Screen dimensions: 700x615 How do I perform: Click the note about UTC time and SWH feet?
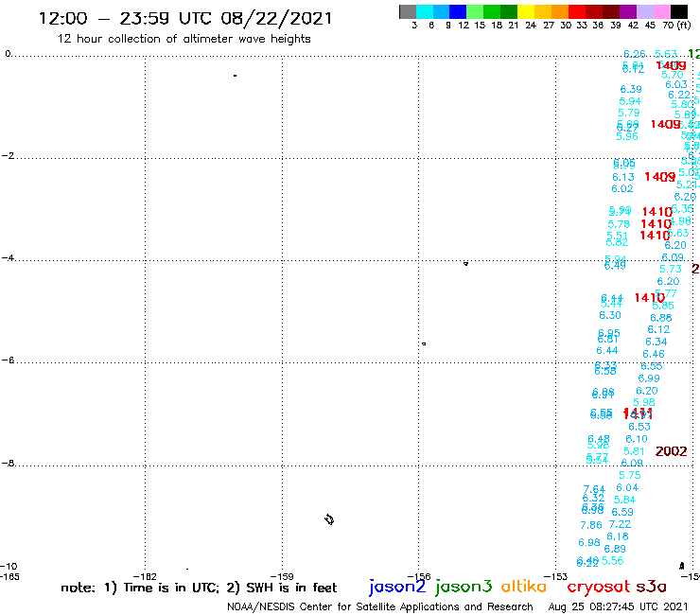199,588
